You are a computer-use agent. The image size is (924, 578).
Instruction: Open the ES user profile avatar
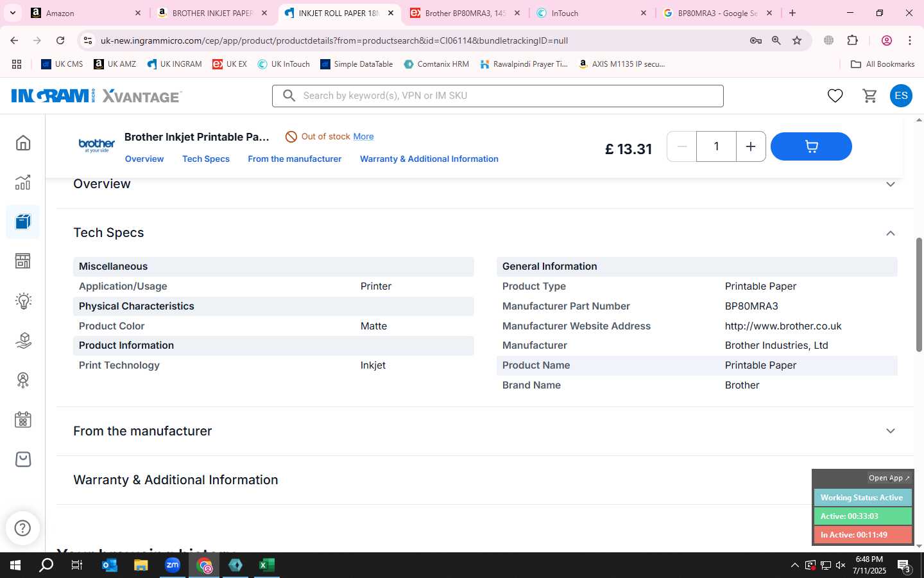(901, 96)
